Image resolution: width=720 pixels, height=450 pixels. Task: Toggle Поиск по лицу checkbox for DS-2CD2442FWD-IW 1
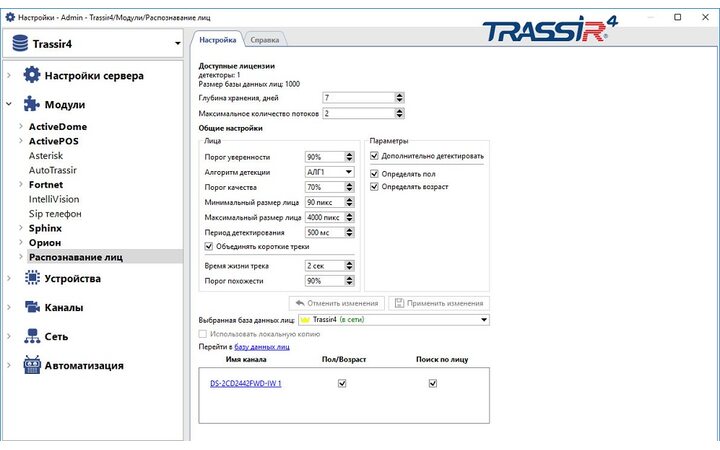pos(433,383)
